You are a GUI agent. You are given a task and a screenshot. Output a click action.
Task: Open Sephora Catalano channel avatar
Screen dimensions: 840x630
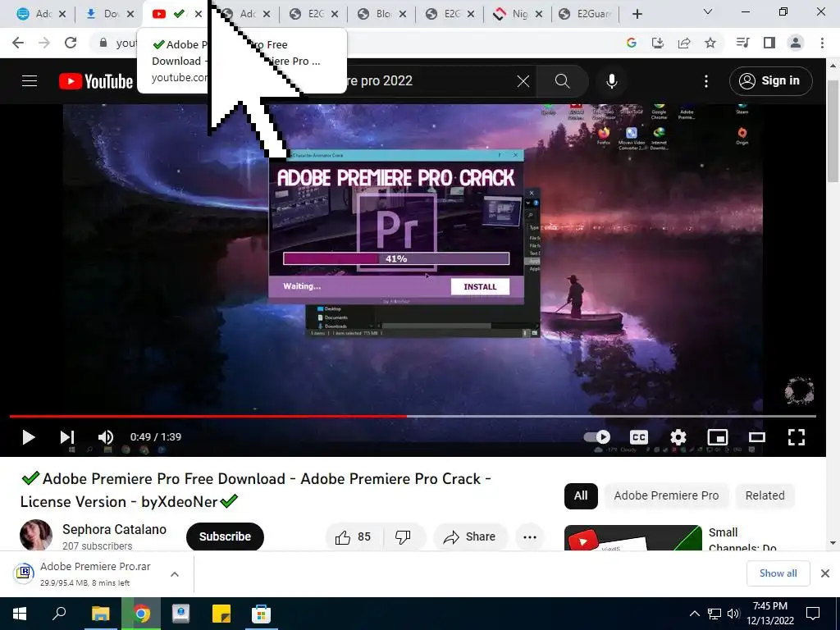point(36,535)
